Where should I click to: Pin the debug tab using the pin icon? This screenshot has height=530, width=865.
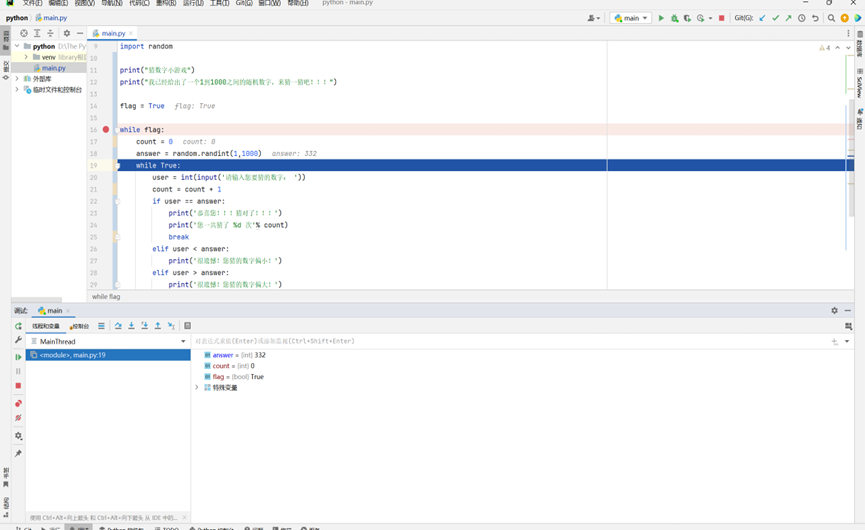click(x=18, y=453)
